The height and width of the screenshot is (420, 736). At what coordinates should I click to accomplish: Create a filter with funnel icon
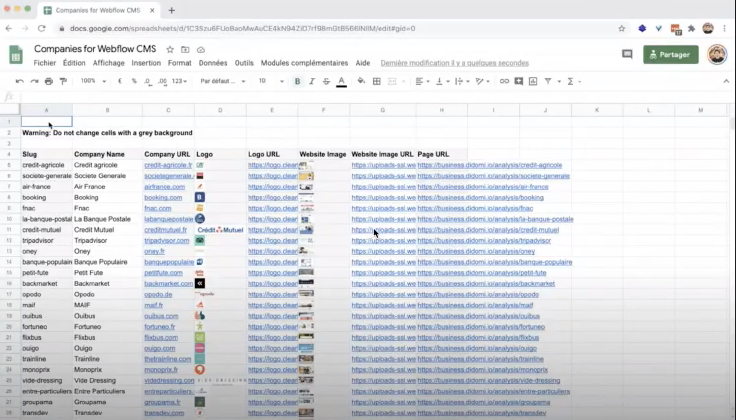[x=548, y=81]
